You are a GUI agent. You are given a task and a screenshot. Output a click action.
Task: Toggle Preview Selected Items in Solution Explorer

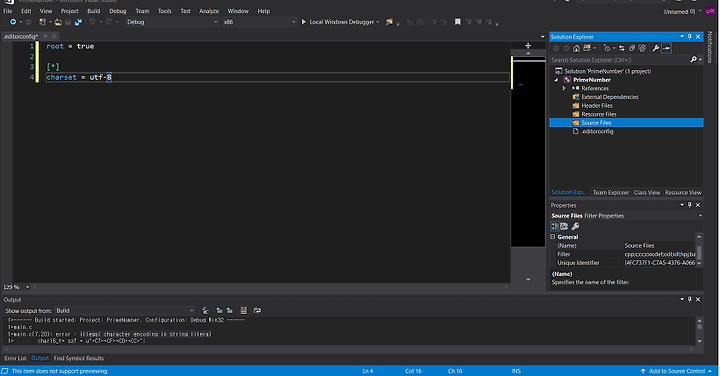666,48
